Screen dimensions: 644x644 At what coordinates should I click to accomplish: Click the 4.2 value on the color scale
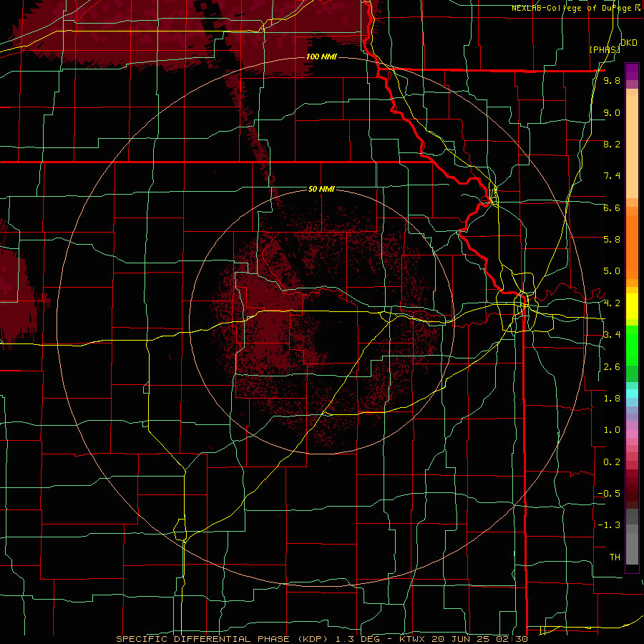coord(612,303)
